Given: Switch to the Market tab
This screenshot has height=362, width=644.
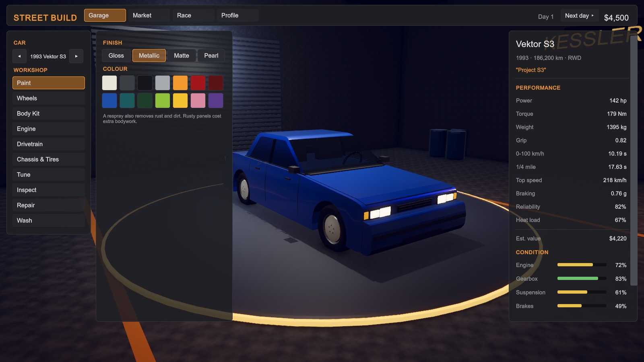Looking at the screenshot, I should 149,15.
